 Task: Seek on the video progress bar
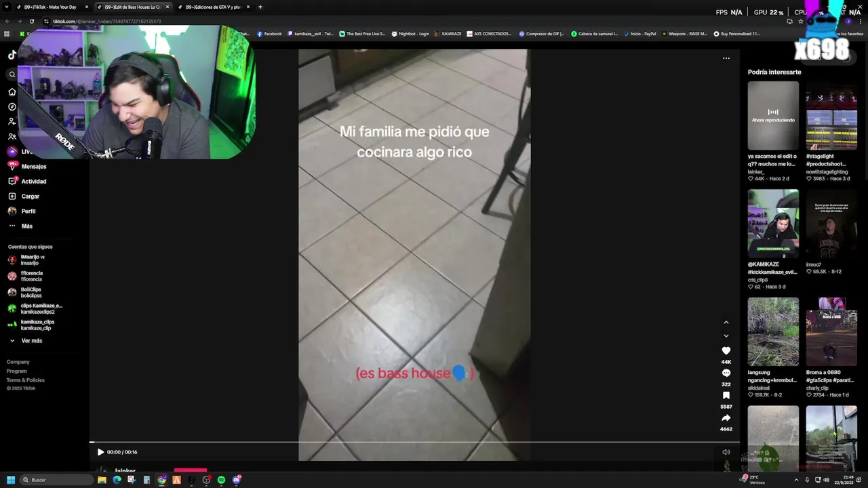[414, 443]
